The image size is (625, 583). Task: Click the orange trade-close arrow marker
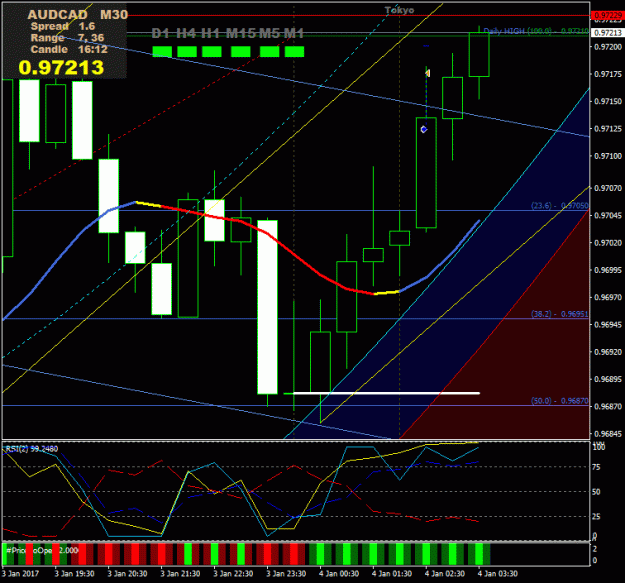[427, 73]
